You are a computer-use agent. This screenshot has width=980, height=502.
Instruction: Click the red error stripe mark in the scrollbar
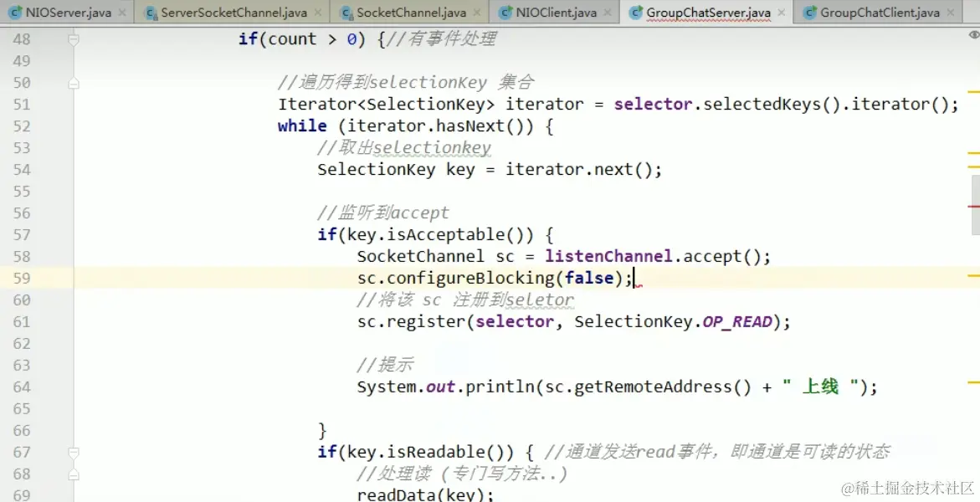point(974,206)
